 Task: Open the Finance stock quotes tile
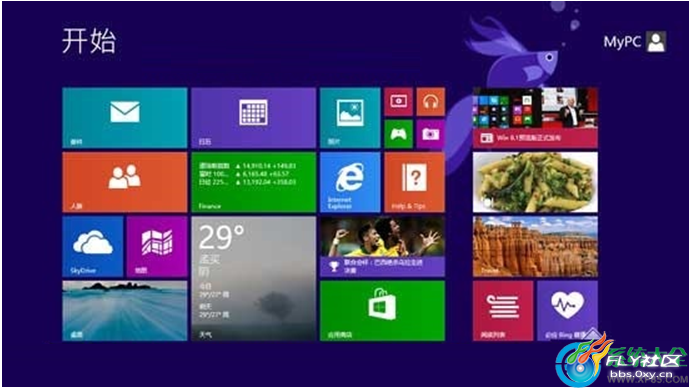click(253, 182)
